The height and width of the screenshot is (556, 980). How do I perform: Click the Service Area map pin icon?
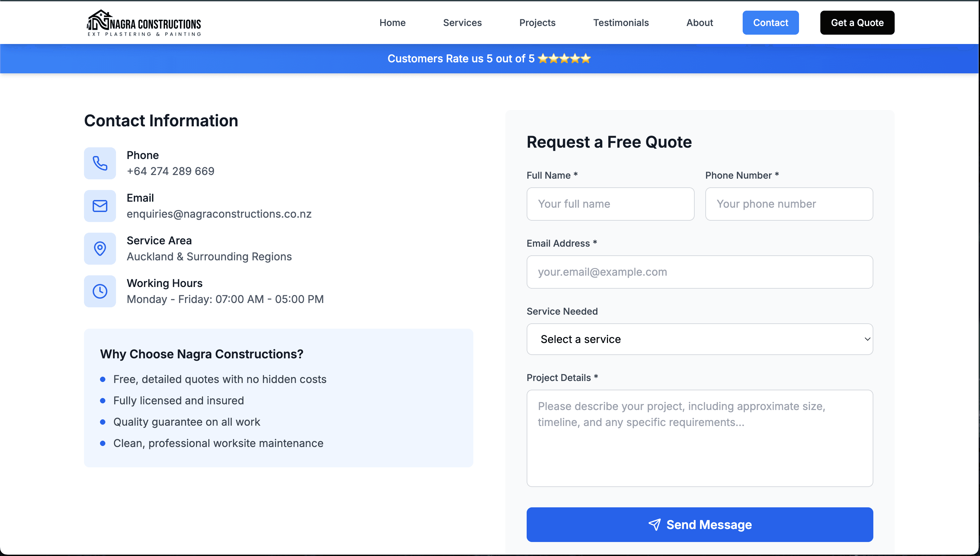pos(100,249)
